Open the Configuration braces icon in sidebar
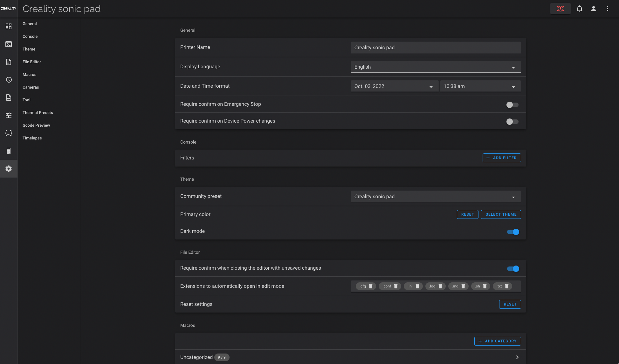The image size is (619, 364). (x=9, y=133)
